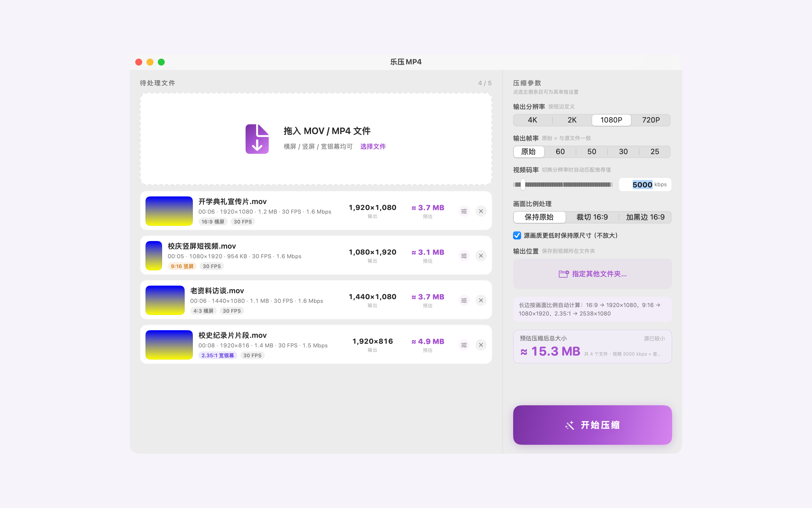Focus the 5000 kbps bitrate field
The height and width of the screenshot is (508, 812).
645,185
